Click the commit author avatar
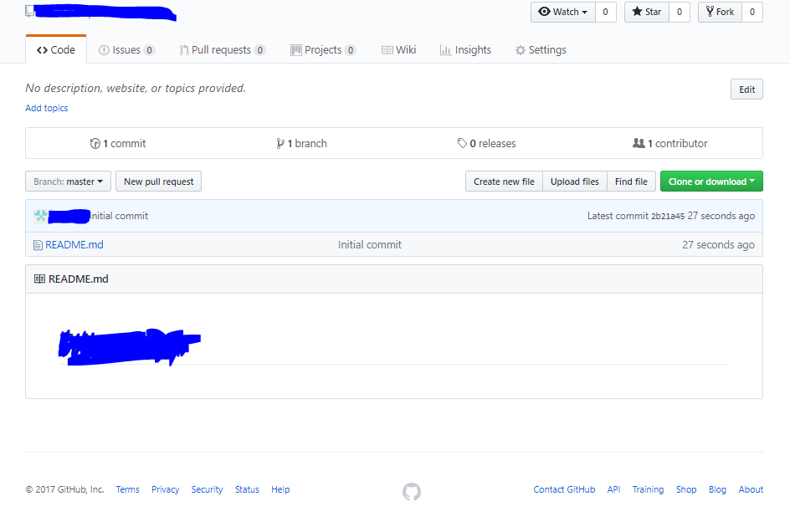The image size is (790, 532). pos(41,216)
